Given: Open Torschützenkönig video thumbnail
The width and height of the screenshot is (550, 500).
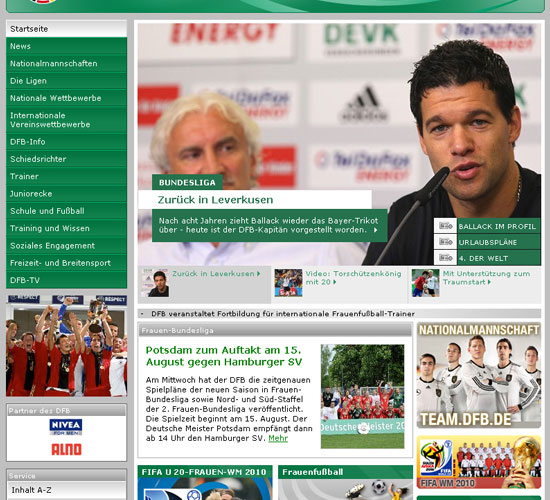Looking at the screenshot, I should click(x=288, y=283).
